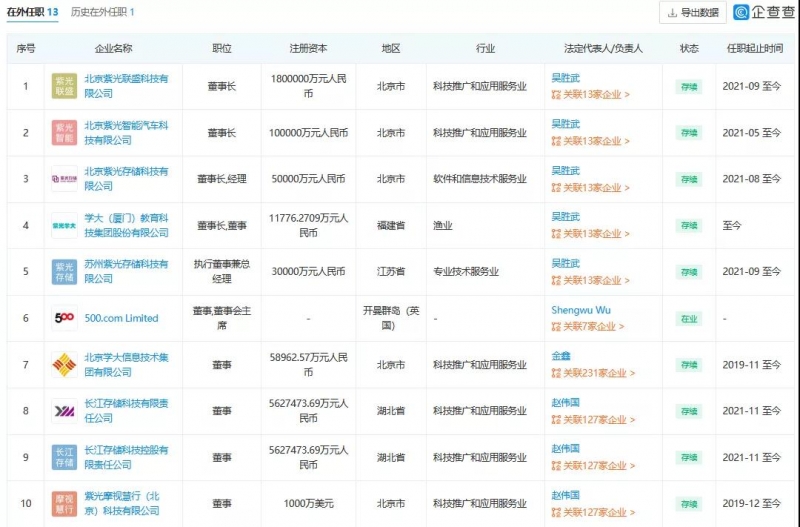
Task: Click 北京紫光智能汽车 company logo icon
Action: (64, 133)
